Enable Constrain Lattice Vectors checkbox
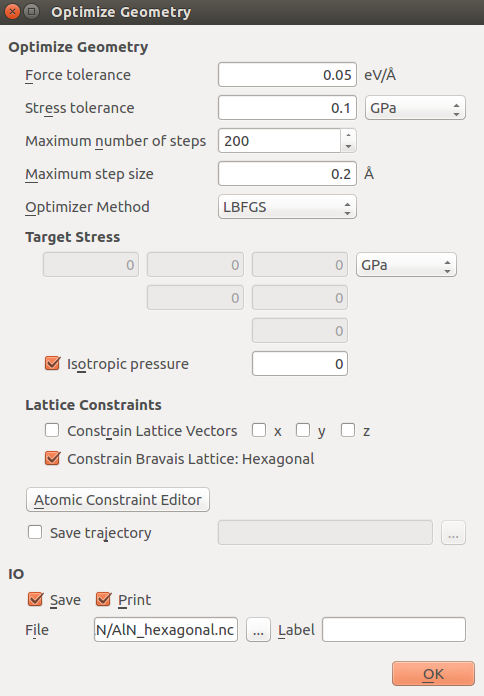The height and width of the screenshot is (696, 484). (52, 430)
